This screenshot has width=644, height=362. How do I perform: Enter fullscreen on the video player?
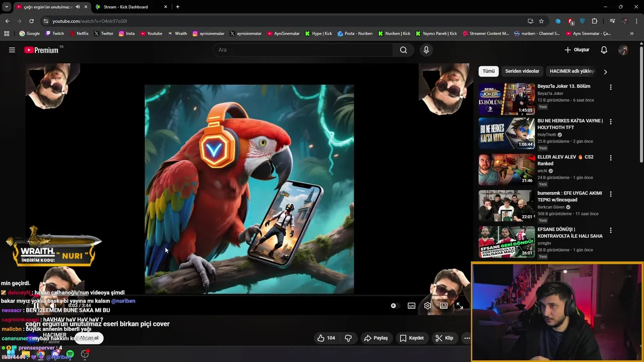point(459,306)
